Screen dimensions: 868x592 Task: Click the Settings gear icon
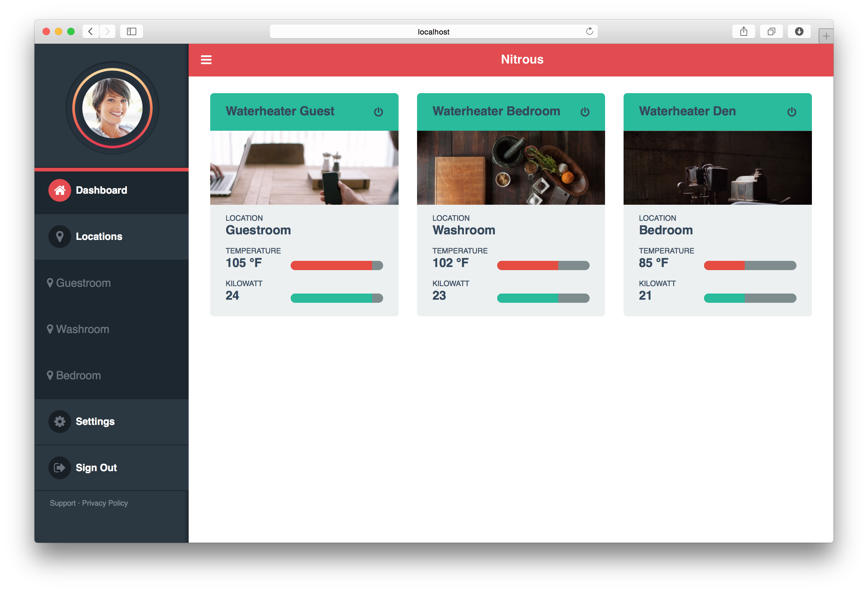pyautogui.click(x=60, y=422)
